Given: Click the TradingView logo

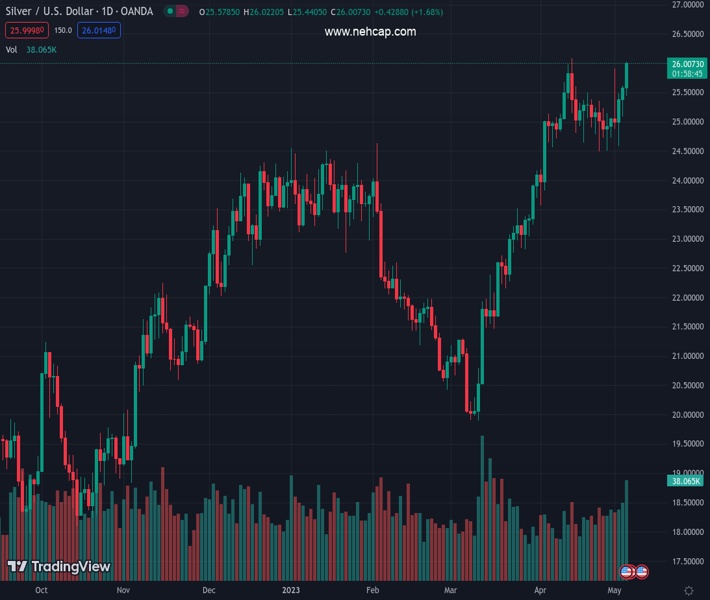Looking at the screenshot, I should coord(59,567).
